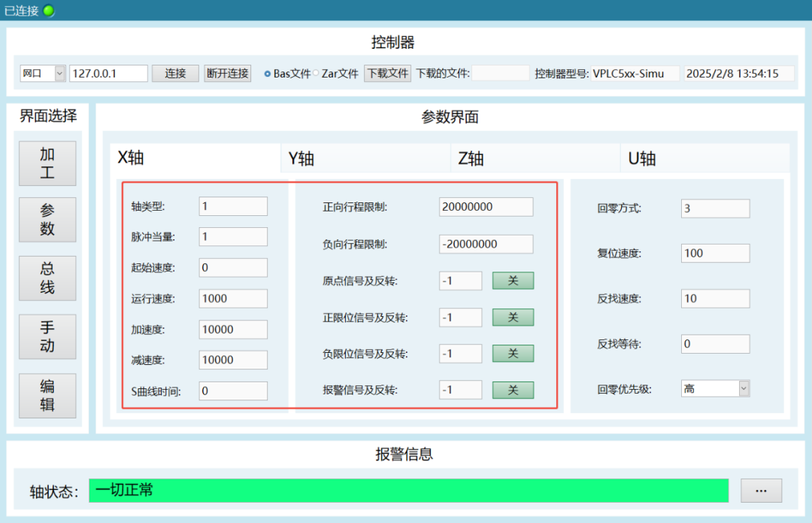This screenshot has width=812, height=523.
Task: Toggle the 原点信号及反转 关 button
Action: [x=513, y=281]
